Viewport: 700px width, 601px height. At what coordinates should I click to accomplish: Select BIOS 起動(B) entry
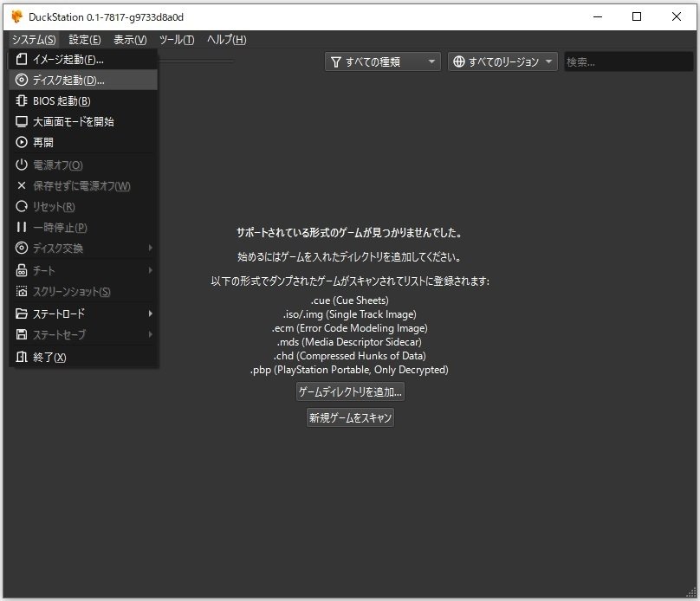[83, 100]
